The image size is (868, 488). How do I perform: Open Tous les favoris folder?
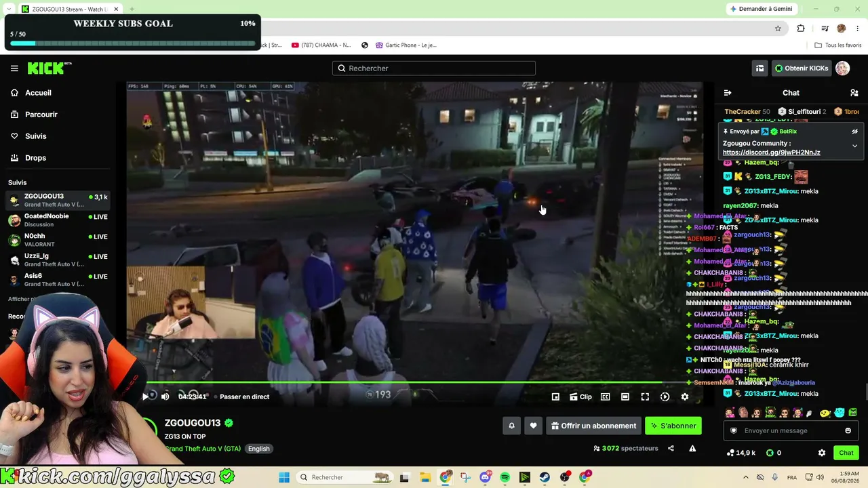pyautogui.click(x=838, y=45)
